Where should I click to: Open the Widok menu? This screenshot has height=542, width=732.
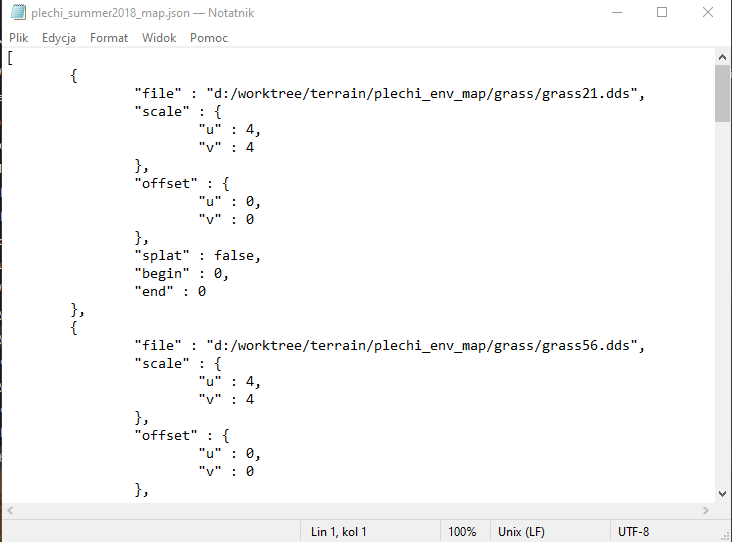(x=159, y=38)
